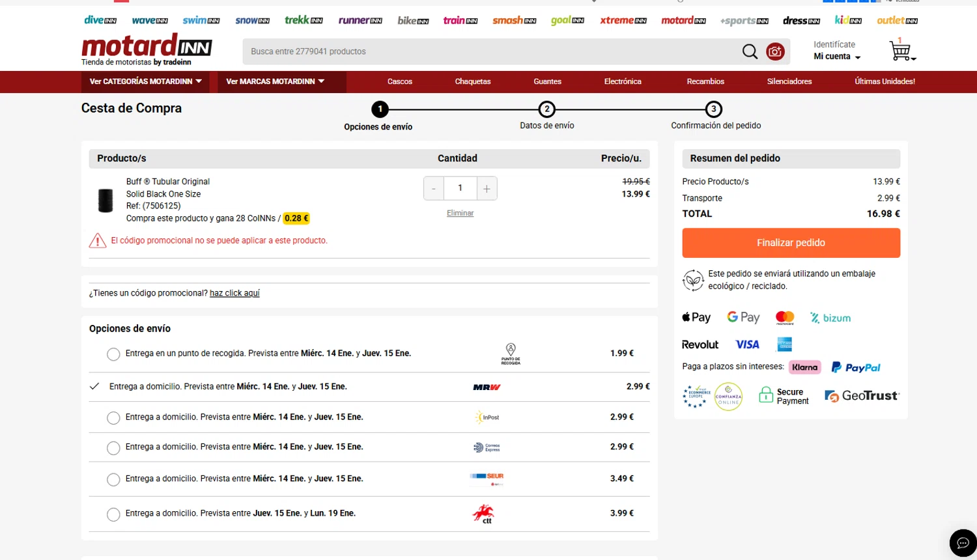Open the kidinn store logo
The image size is (977, 560).
[x=848, y=20]
